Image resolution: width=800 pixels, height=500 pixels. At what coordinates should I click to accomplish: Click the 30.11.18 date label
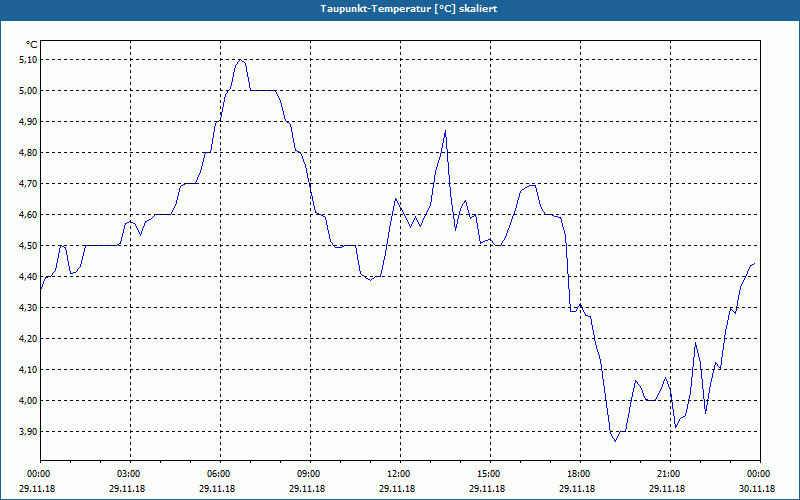(757, 489)
